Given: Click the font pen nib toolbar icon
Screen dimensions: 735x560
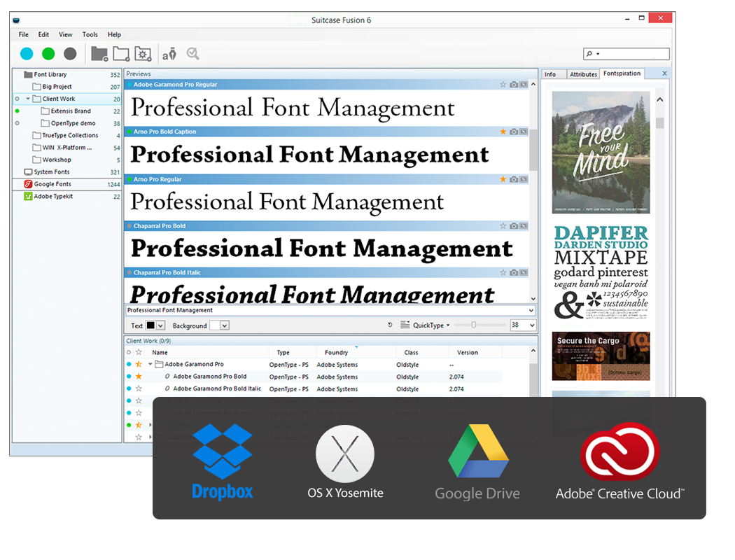Looking at the screenshot, I should pos(169,54).
